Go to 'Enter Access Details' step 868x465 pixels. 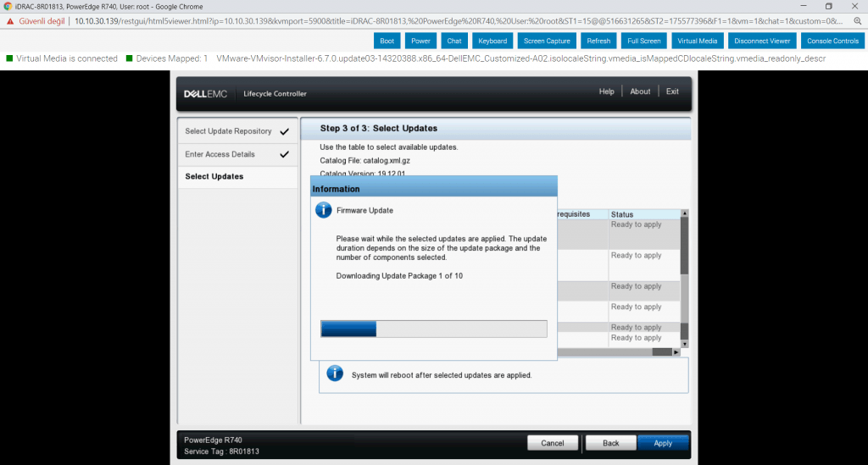220,154
